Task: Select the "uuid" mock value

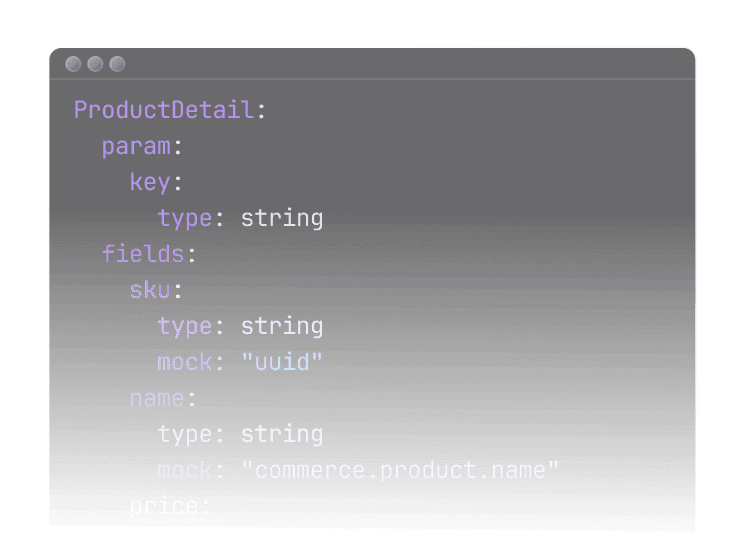Action: click(x=282, y=362)
